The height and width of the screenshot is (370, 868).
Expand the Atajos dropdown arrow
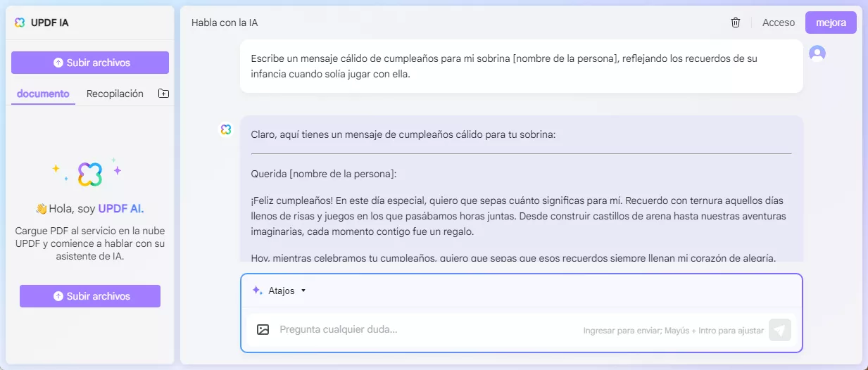tap(303, 291)
